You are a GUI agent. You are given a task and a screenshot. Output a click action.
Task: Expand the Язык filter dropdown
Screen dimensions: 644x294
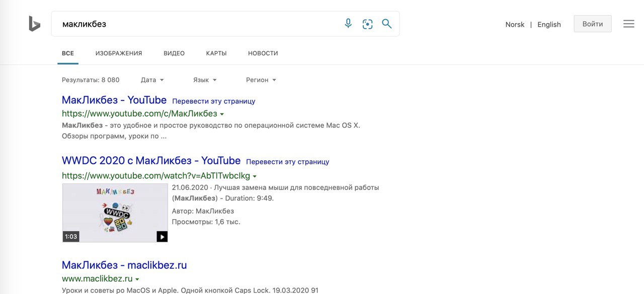coord(205,80)
